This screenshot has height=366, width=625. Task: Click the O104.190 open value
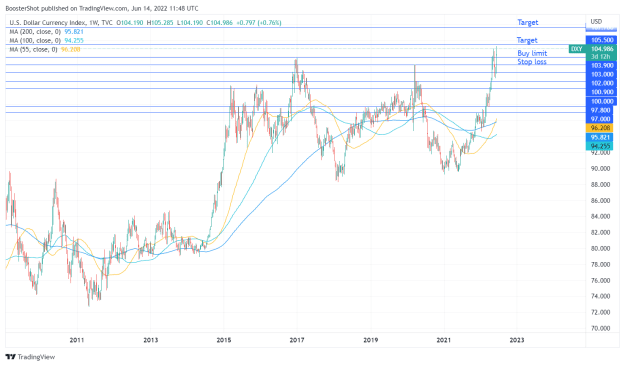[x=130, y=23]
